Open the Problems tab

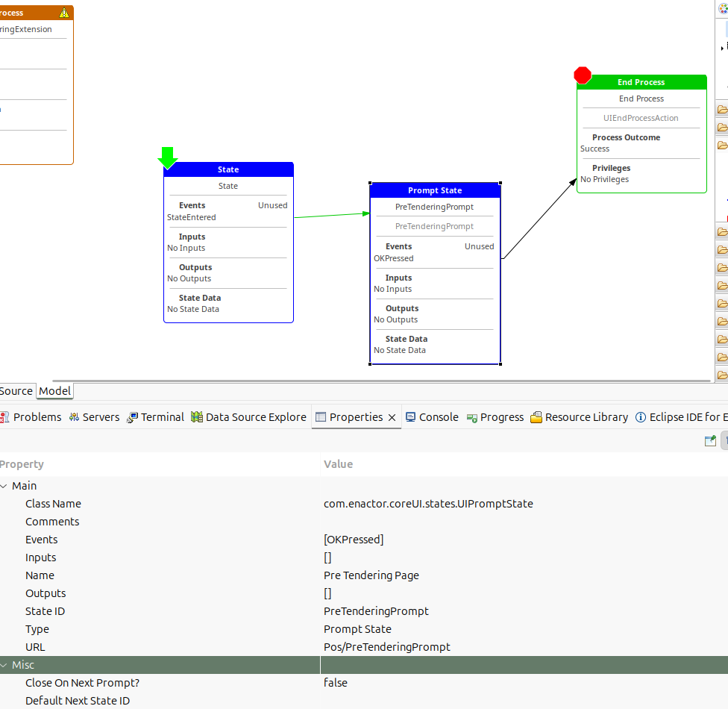click(31, 417)
